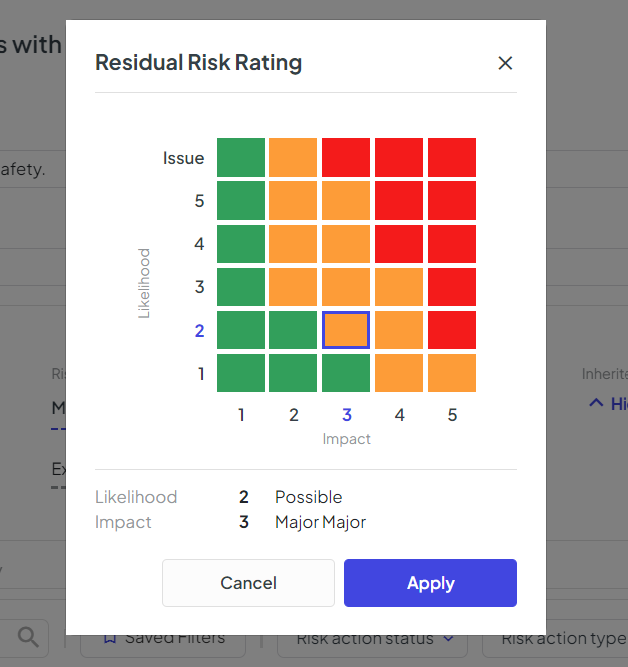
Task: Select the green cell at Issue row, impact 1
Action: click(241, 157)
